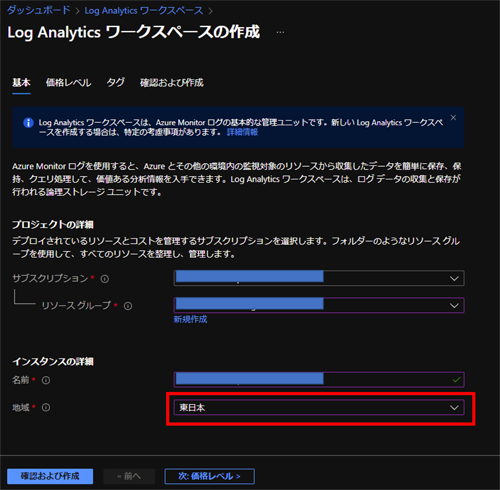
Task: Click the 新規作成 link
Action: click(190, 319)
